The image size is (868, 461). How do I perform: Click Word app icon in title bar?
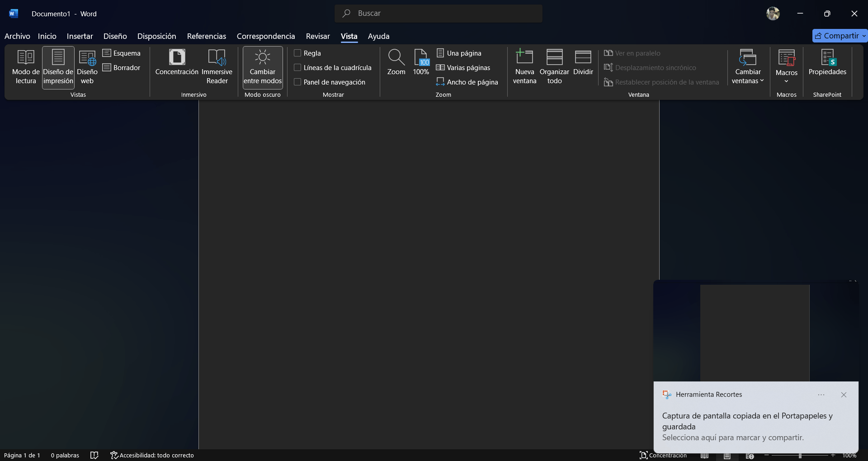pyautogui.click(x=14, y=14)
